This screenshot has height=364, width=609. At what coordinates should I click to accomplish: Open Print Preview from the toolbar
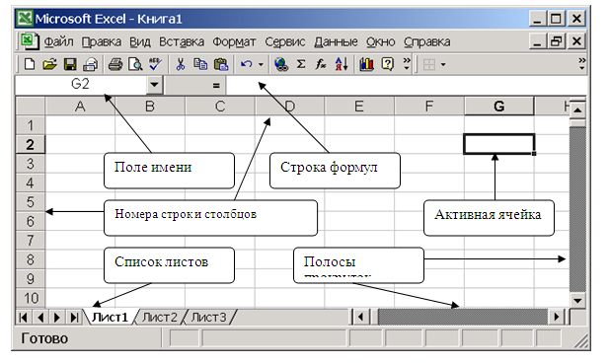(135, 64)
